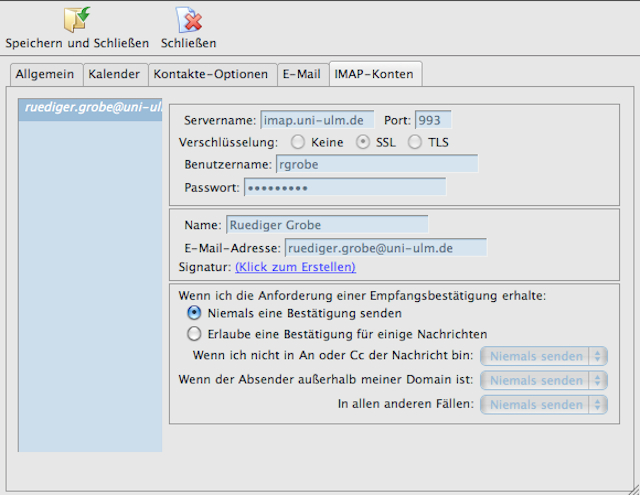Image resolution: width=640 pixels, height=495 pixels.
Task: Click the Passwort input field
Action: pyautogui.click(x=345, y=187)
